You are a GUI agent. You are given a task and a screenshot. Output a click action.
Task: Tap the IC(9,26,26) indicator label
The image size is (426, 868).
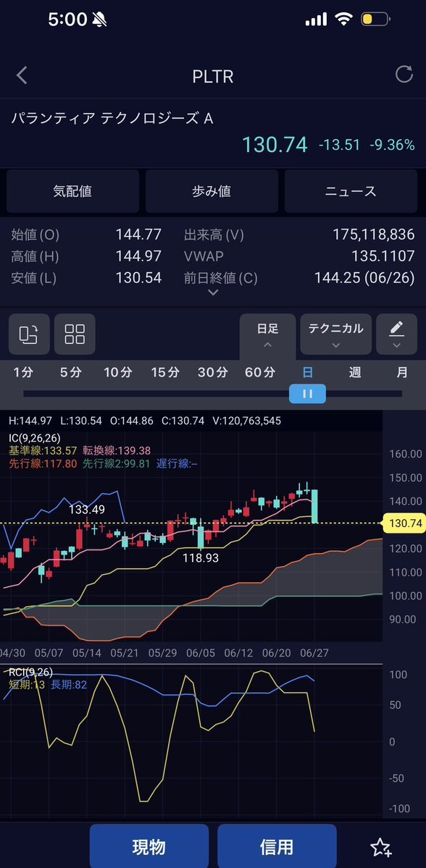point(34,439)
